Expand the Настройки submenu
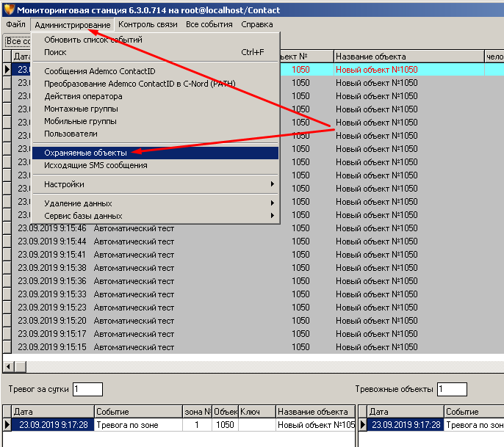Screen dimensions: 504x447 155,184
